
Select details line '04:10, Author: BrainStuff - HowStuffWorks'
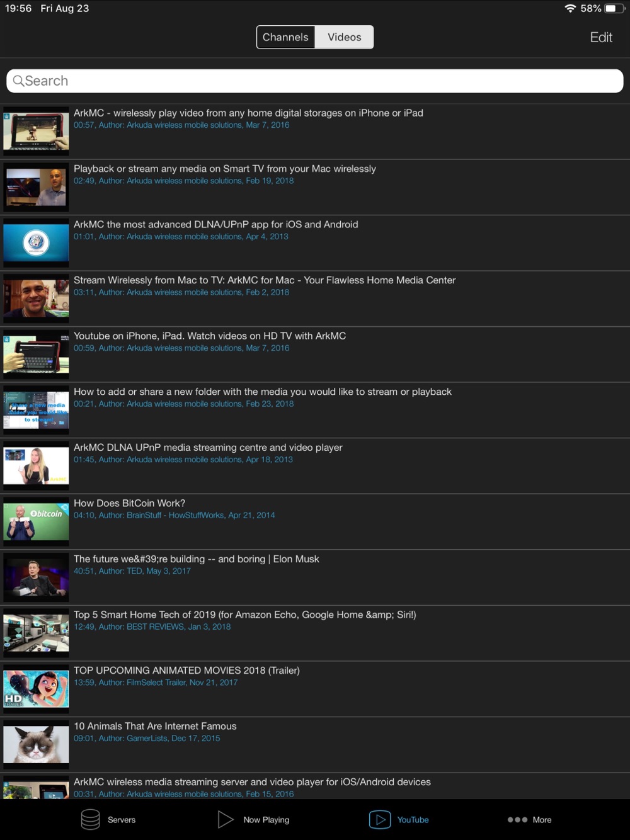tap(175, 515)
